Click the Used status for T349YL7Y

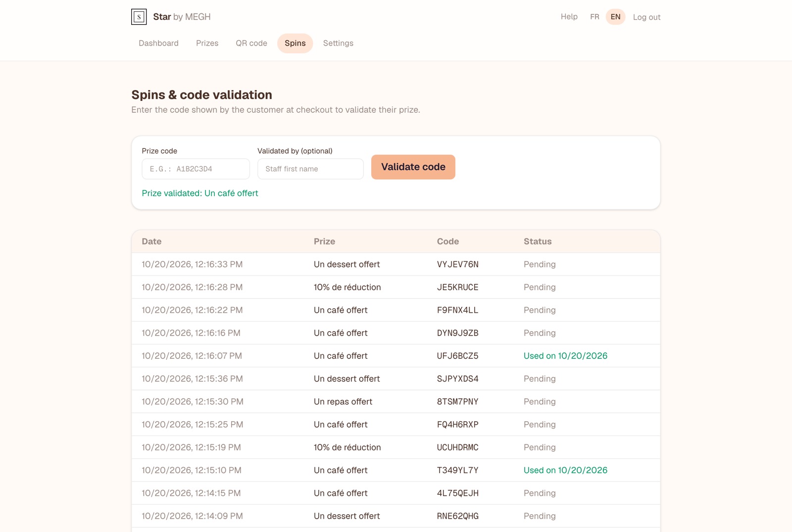565,470
